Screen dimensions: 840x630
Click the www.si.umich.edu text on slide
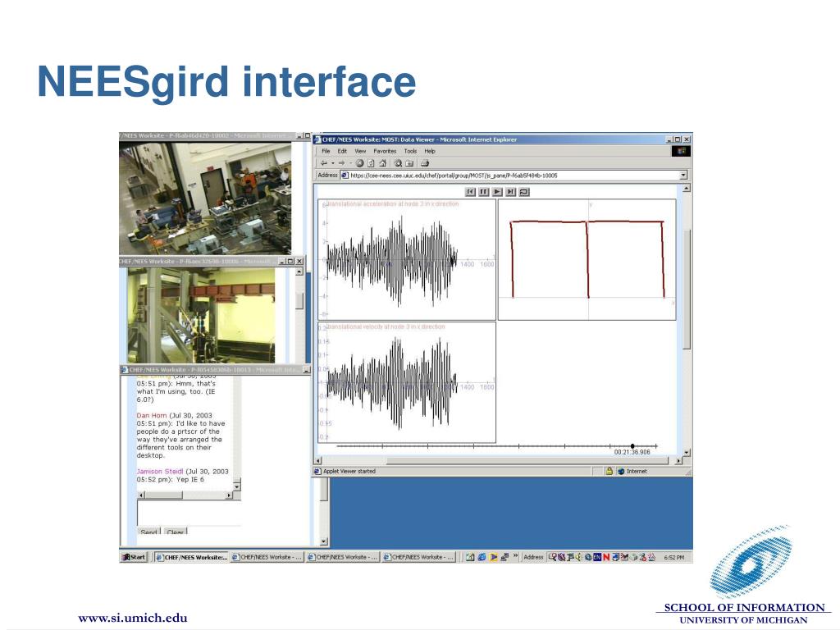pos(133,618)
